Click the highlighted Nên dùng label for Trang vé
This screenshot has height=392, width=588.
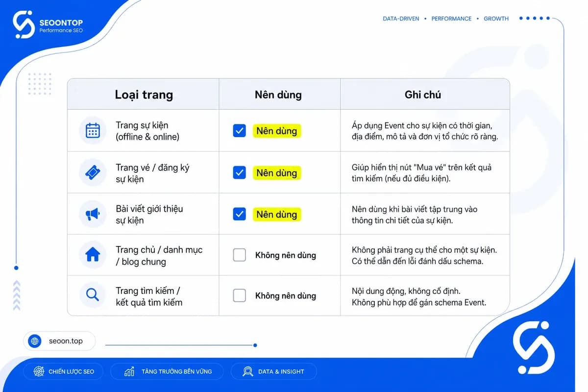pyautogui.click(x=277, y=172)
